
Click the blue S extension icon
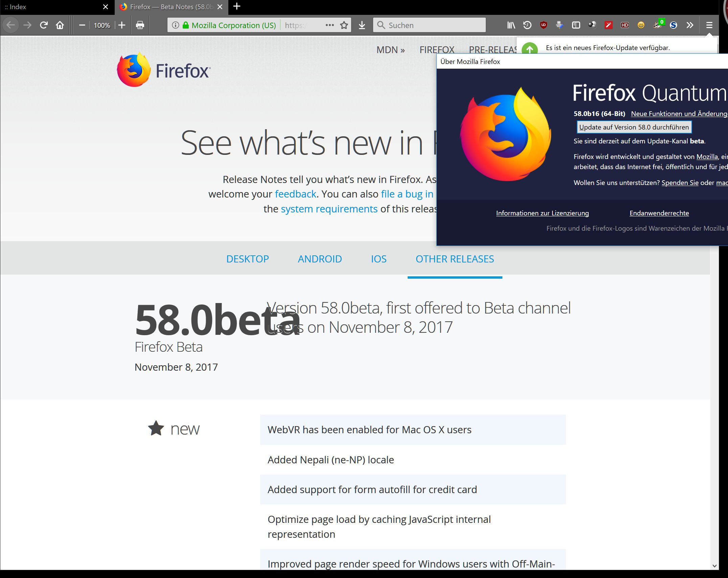(673, 25)
